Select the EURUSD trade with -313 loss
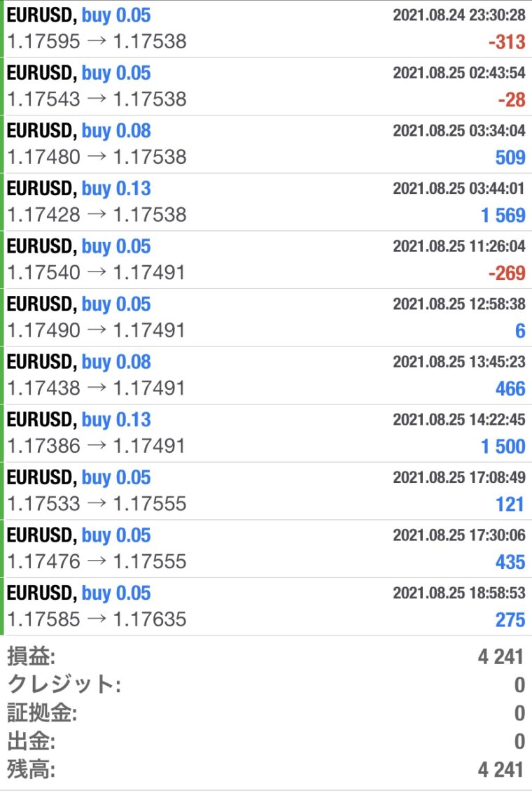The width and height of the screenshot is (532, 795). 266,29
